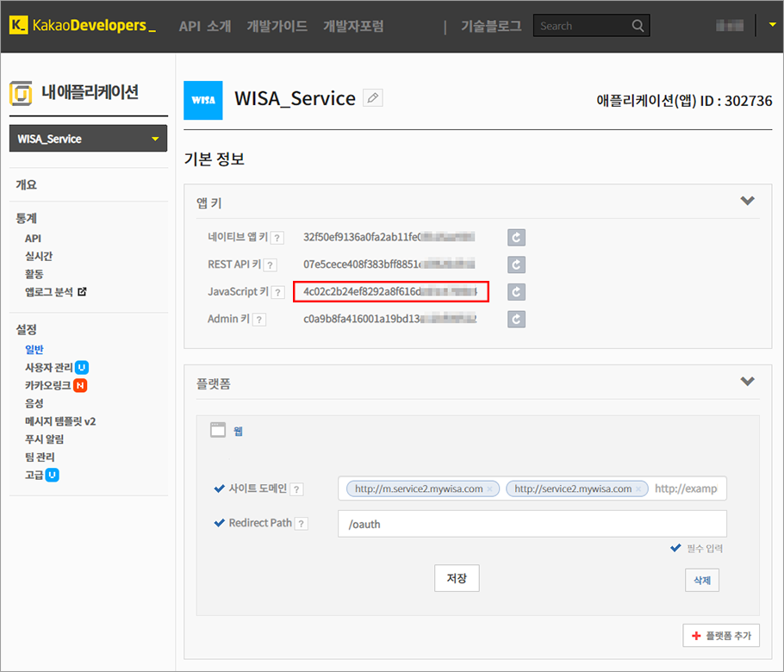
Task: Open 사용자 관리 settings
Action: click(x=49, y=368)
